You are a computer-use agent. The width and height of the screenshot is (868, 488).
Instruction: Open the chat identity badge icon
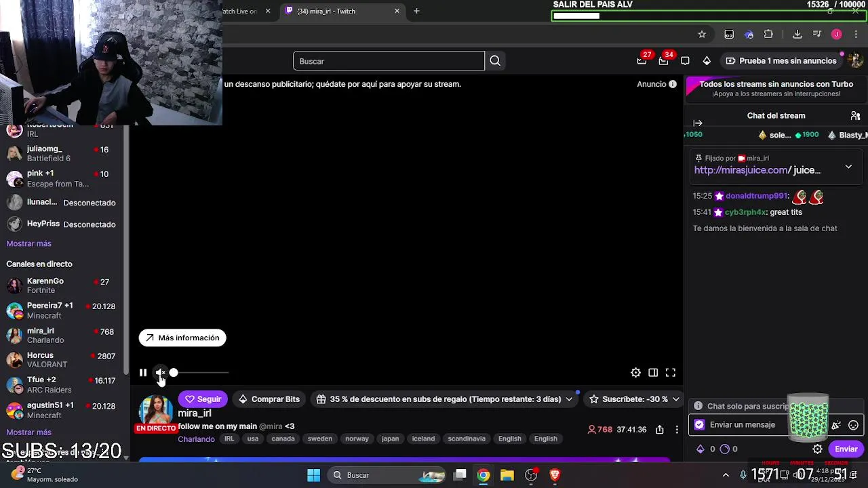[x=699, y=425]
